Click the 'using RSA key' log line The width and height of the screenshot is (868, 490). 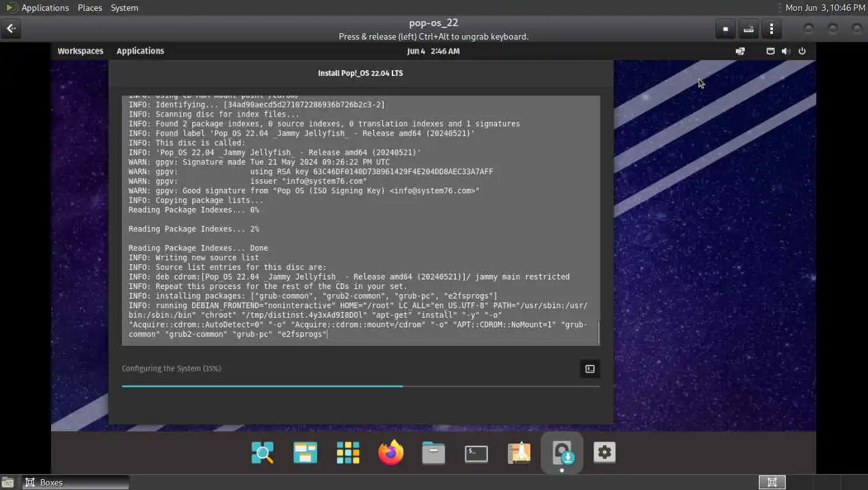311,172
